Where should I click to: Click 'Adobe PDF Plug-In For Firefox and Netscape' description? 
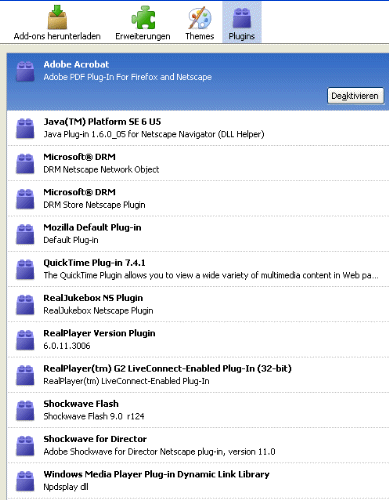pos(128,77)
